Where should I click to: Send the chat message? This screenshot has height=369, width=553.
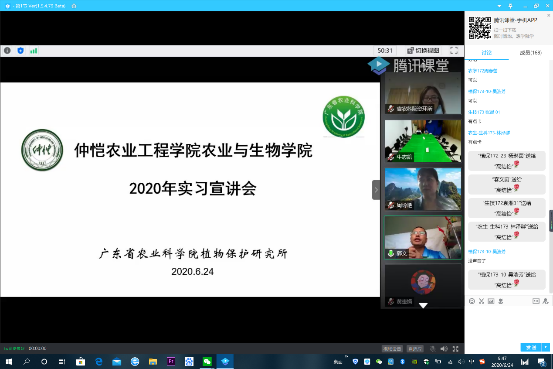531,347
